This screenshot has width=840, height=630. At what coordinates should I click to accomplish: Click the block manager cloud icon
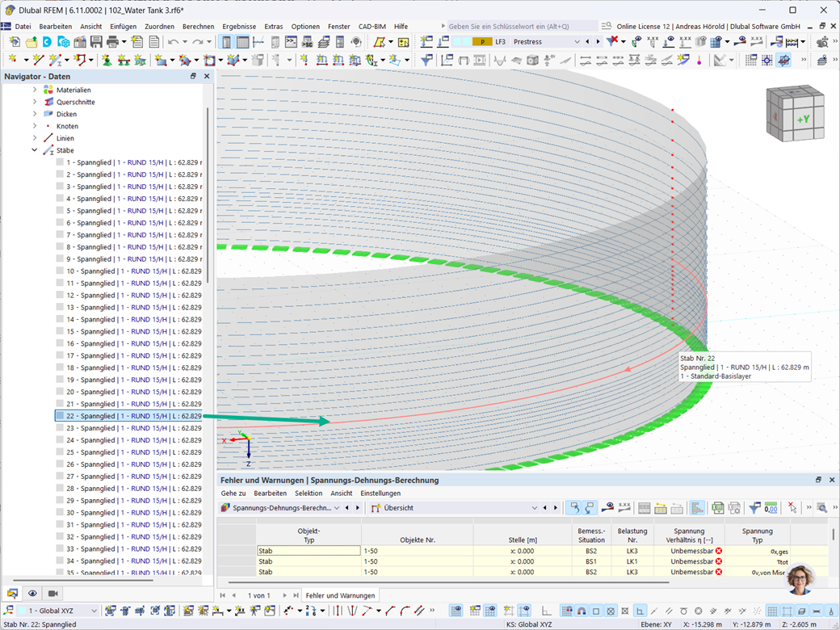[64, 42]
